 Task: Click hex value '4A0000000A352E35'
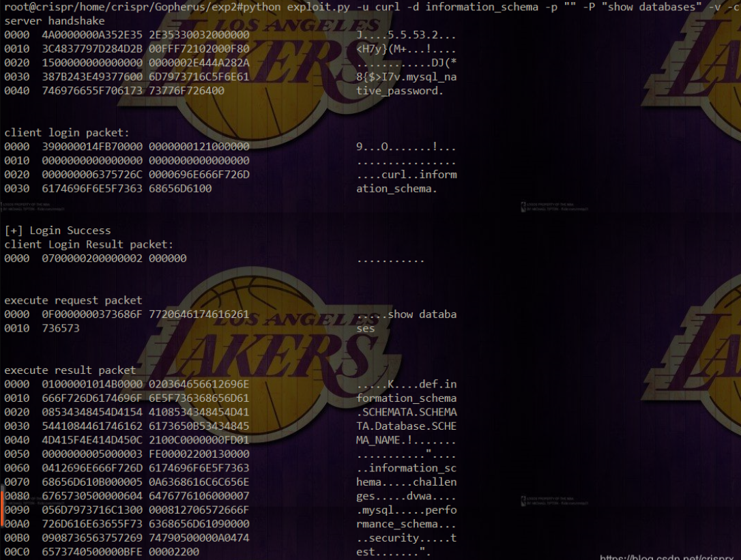(x=92, y=35)
